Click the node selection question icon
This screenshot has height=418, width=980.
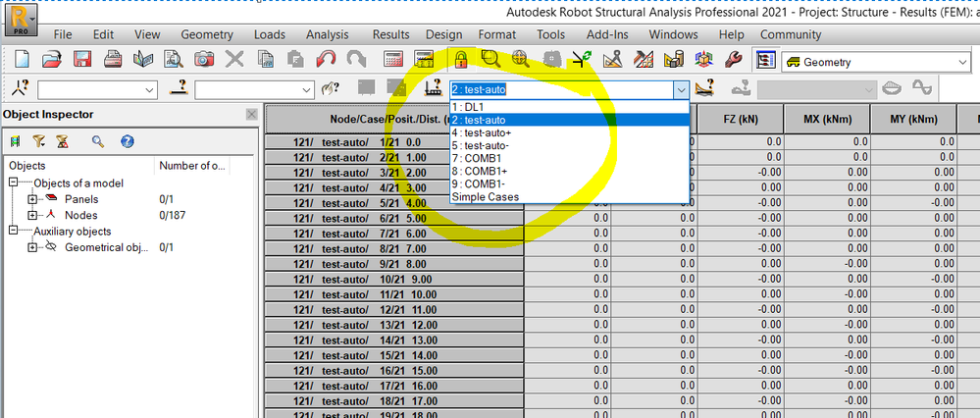20,88
